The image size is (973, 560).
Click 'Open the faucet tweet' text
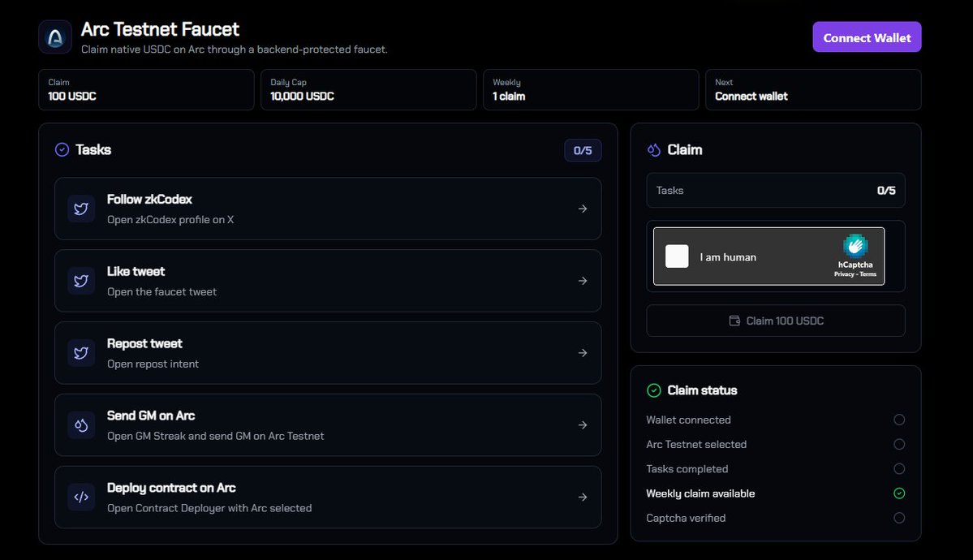[162, 291]
